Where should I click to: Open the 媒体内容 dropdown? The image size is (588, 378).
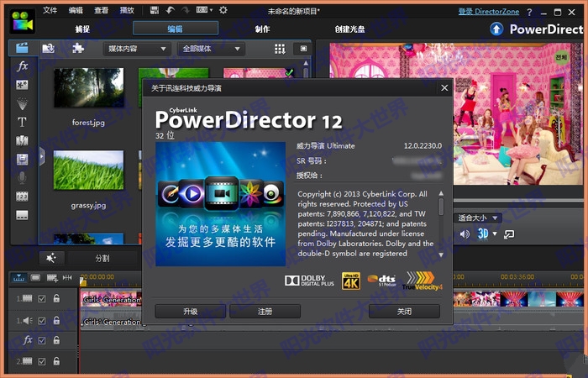137,49
